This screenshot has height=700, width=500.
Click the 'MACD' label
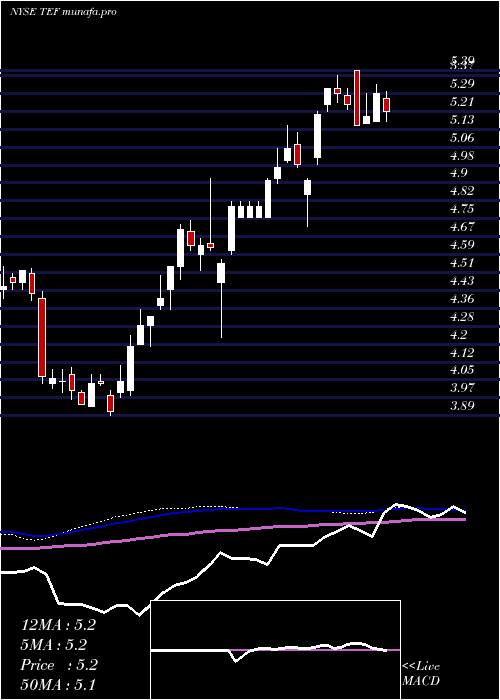pyautogui.click(x=421, y=681)
